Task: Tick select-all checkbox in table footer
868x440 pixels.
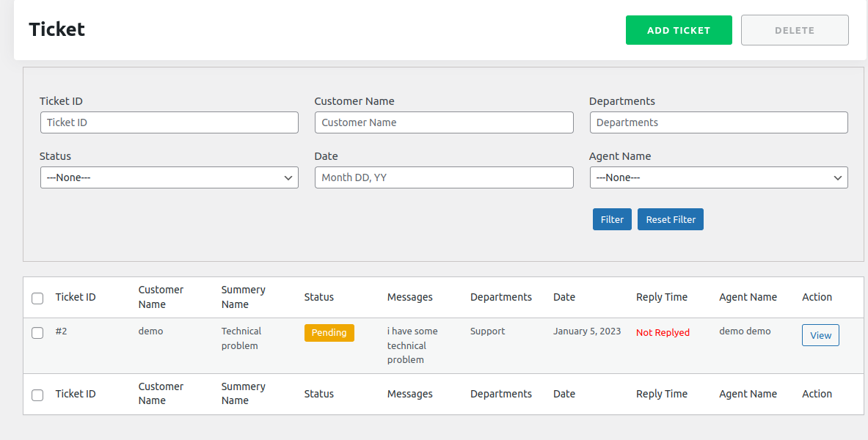Action: pos(37,395)
